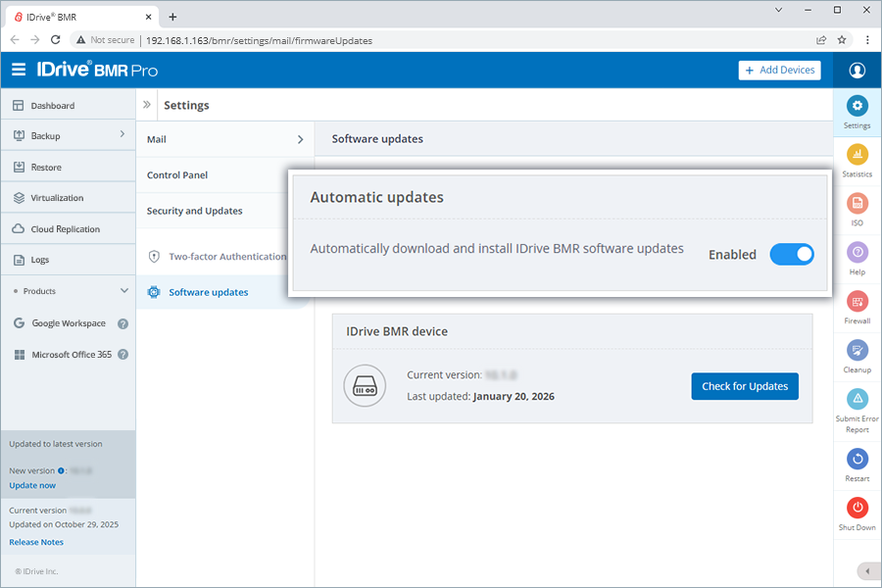Screen dimensions: 882x588
Task: Click the Submit Error Report icon
Action: tap(857, 400)
